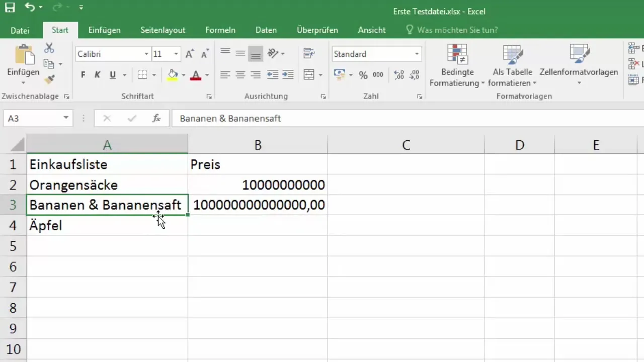Screen dimensions: 644x362
Task: Click the remove decimal place icon
Action: (414, 75)
